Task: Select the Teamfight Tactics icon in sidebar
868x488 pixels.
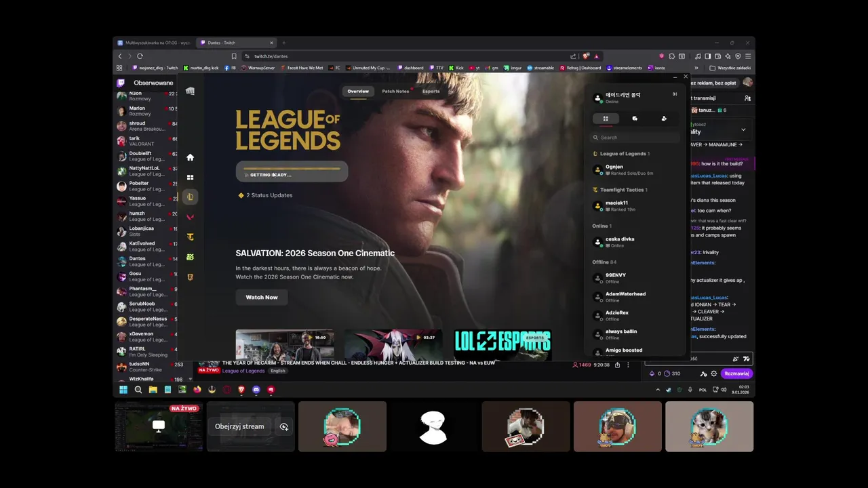Action: pos(190,237)
